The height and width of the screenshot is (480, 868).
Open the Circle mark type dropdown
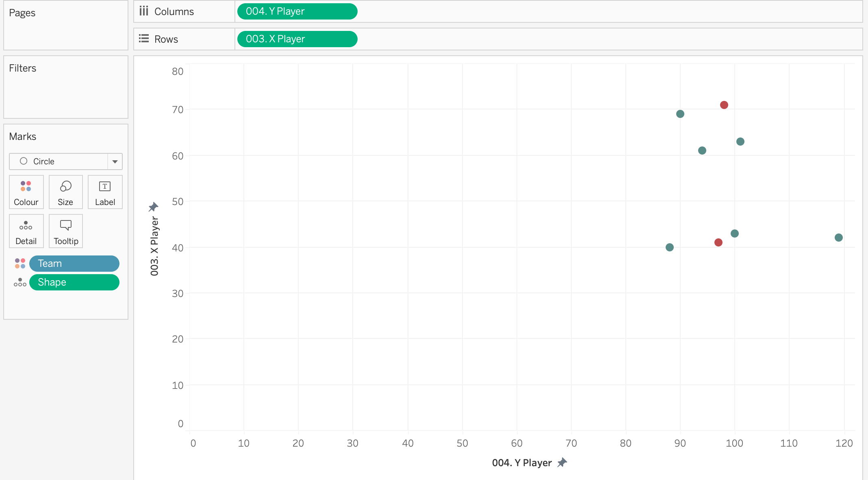pyautogui.click(x=59, y=161)
